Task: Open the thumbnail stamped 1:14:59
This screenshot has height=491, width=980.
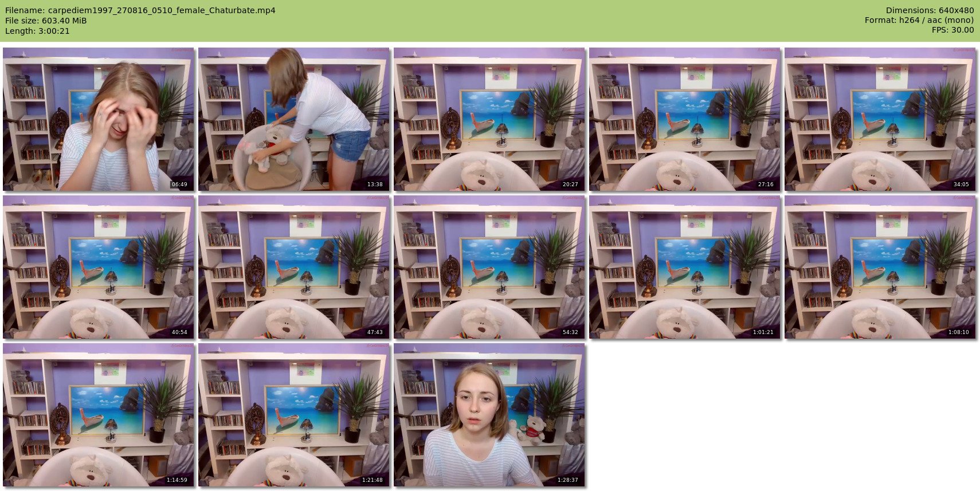Action: pos(99,415)
